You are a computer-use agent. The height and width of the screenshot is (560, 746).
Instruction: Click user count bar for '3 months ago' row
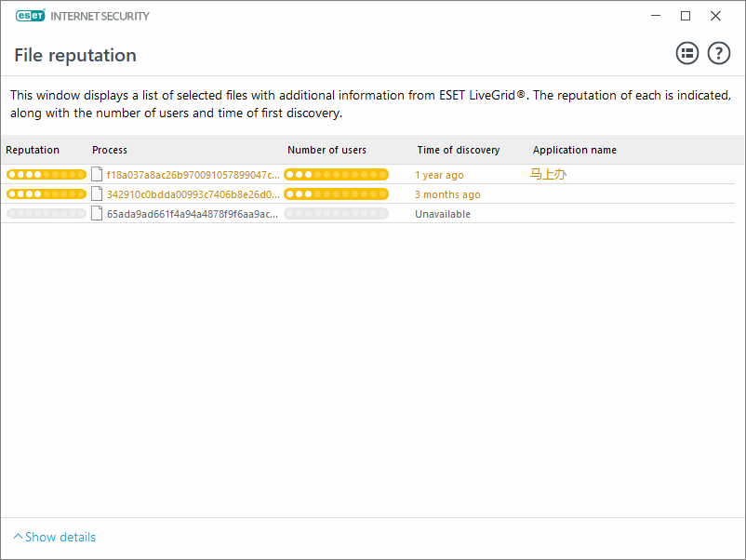(x=337, y=194)
